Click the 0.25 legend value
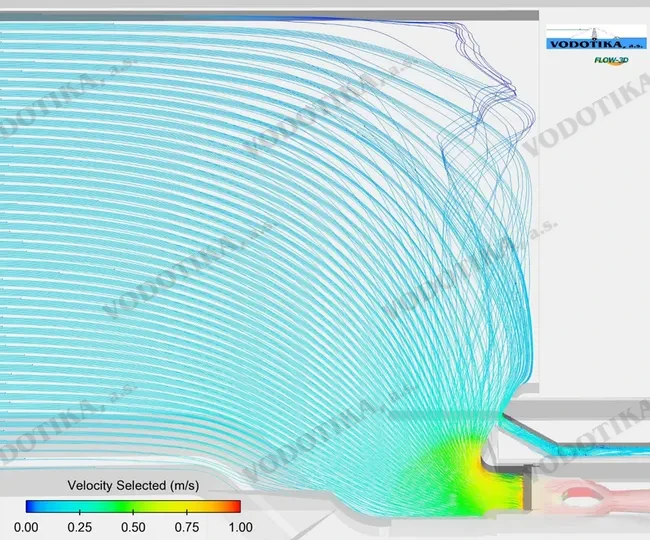 pyautogui.click(x=80, y=527)
